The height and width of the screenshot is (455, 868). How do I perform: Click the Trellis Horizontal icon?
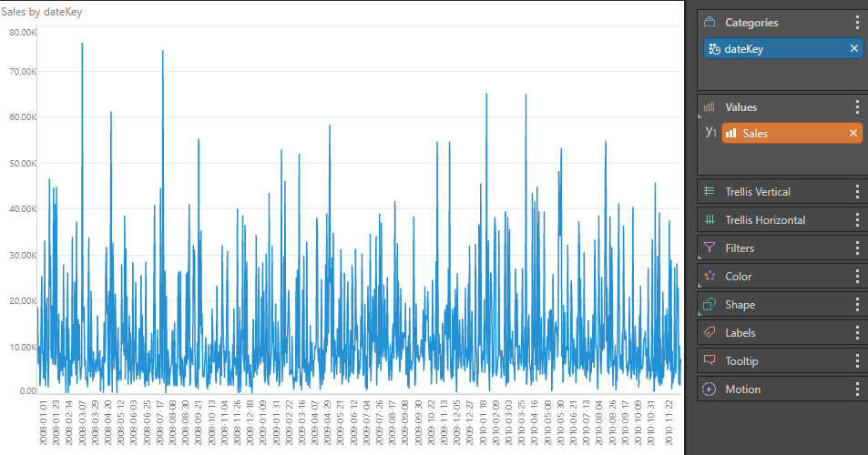tap(710, 220)
